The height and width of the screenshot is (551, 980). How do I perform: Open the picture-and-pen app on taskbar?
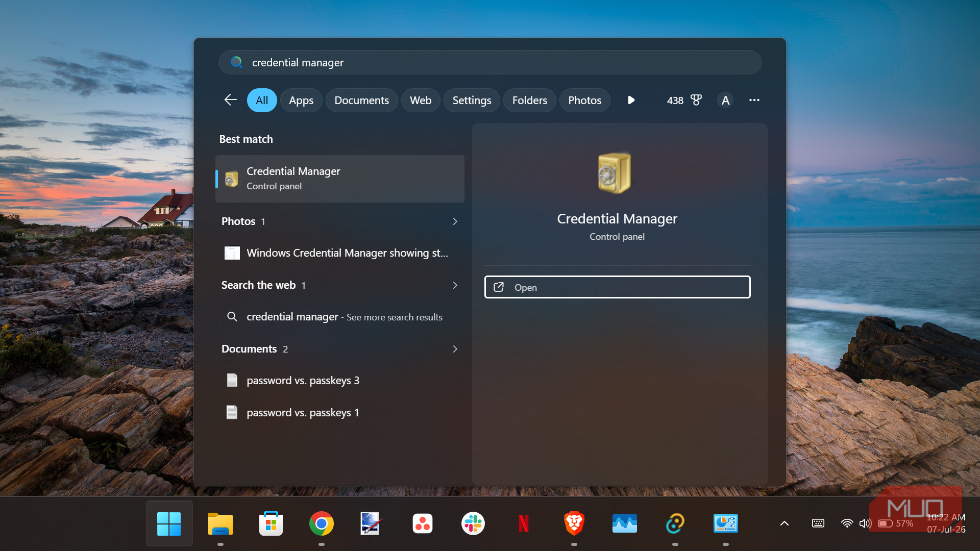[371, 523]
